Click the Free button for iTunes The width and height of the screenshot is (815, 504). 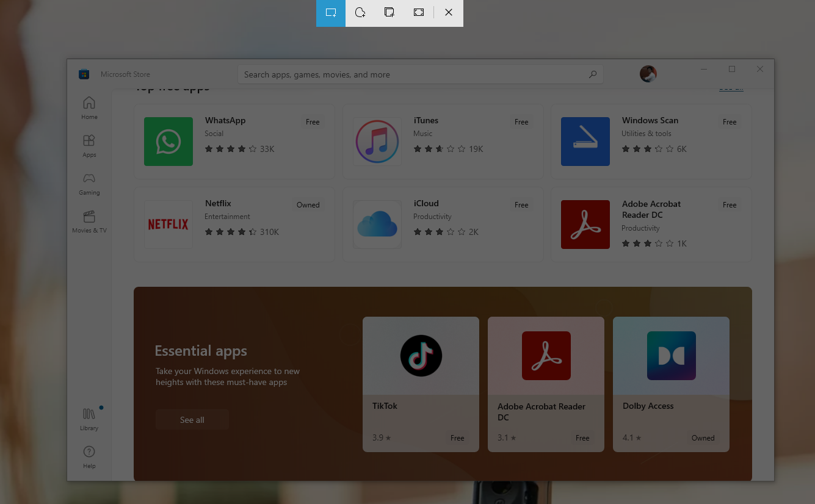coord(521,122)
